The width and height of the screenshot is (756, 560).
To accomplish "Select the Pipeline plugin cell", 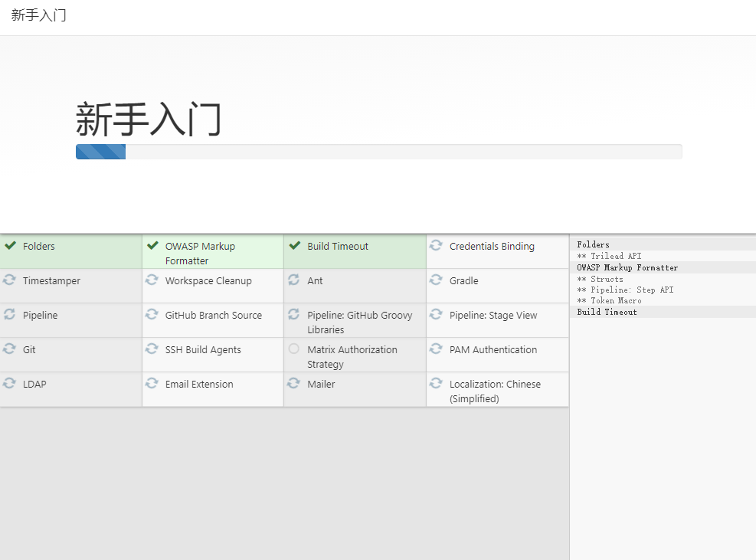I will (x=71, y=320).
